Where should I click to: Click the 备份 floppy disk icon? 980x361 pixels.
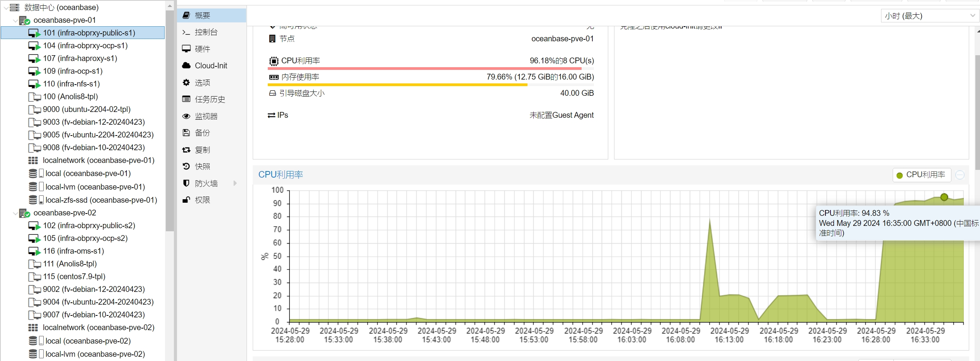coord(186,133)
